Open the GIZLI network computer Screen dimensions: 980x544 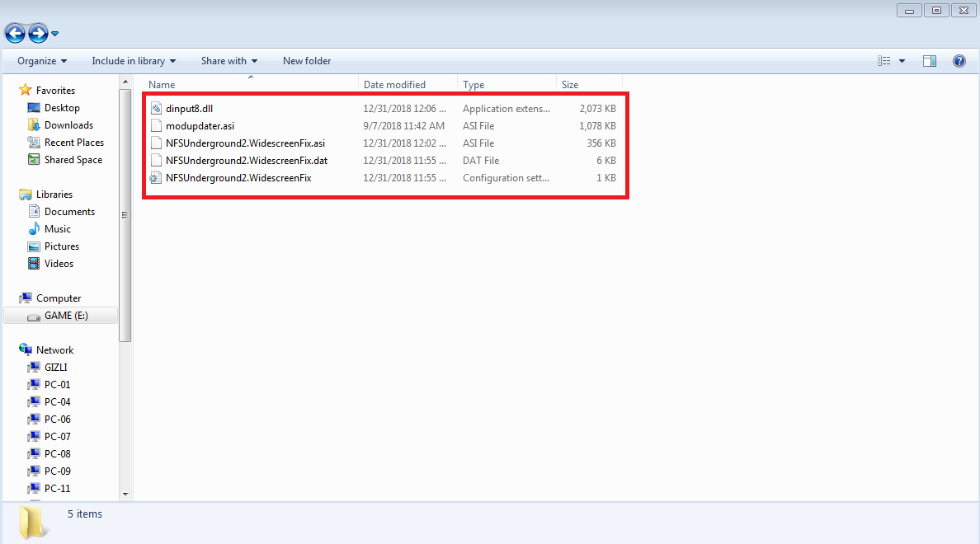pyautogui.click(x=55, y=368)
